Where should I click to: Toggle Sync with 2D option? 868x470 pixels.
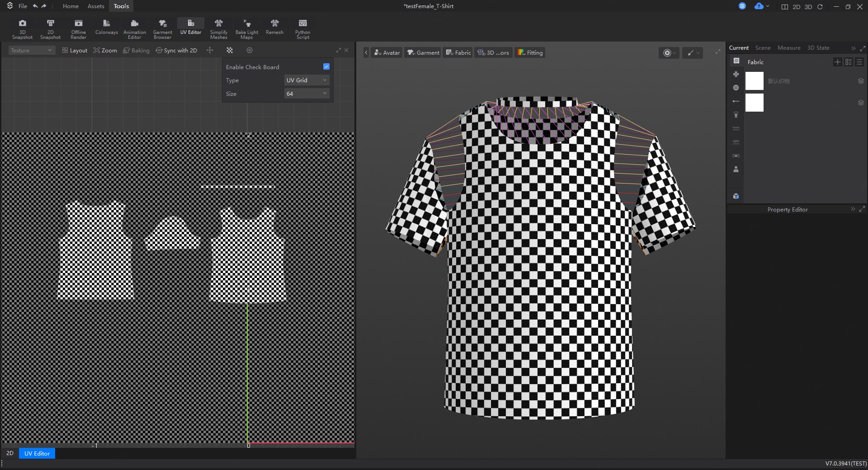[x=176, y=50]
